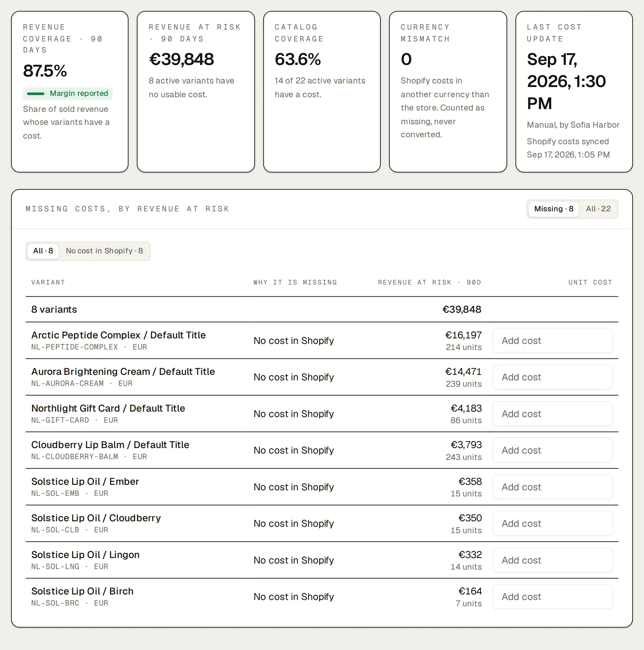
Task: Select the Arctic Peptide Complex / Default Title row
Action: coord(322,341)
